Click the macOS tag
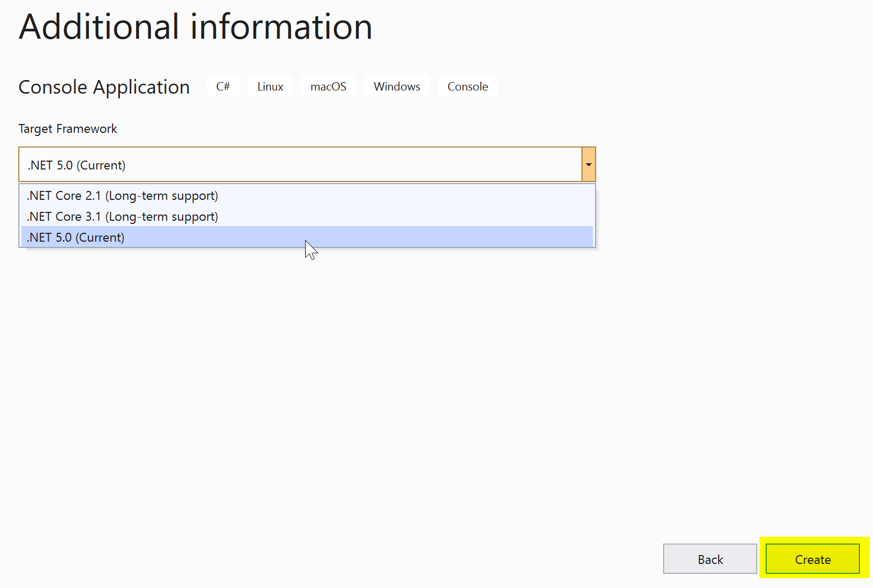873x588 pixels. tap(328, 86)
